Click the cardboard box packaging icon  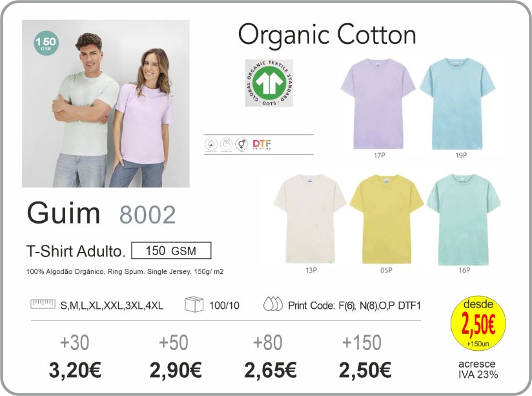(194, 304)
